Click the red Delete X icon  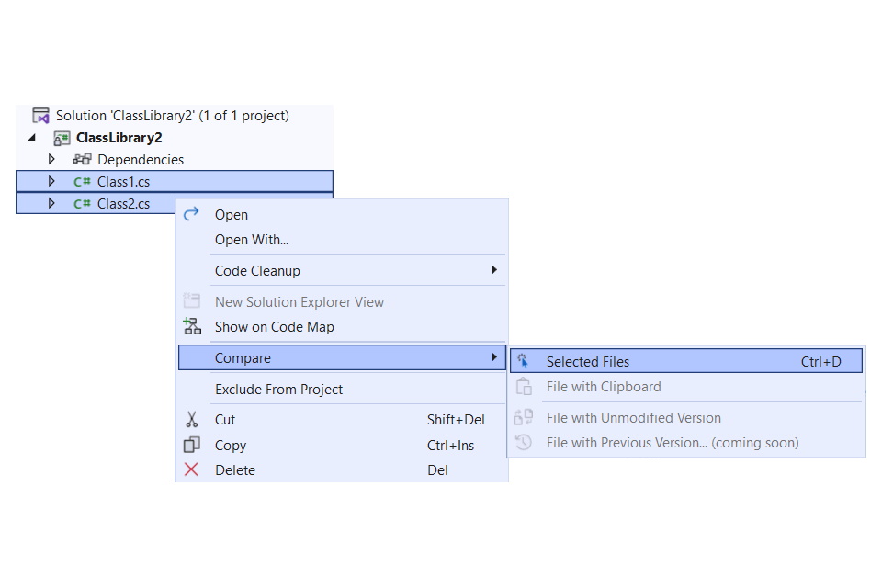point(191,469)
